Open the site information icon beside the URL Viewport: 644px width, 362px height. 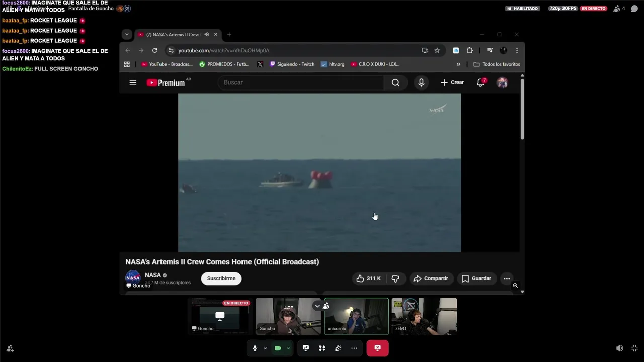(171, 50)
